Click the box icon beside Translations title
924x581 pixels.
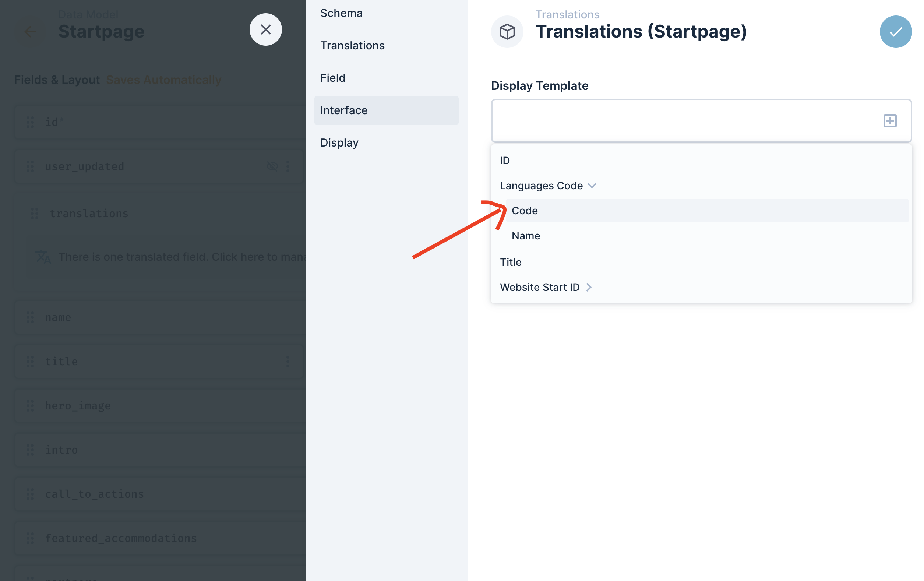coord(507,31)
